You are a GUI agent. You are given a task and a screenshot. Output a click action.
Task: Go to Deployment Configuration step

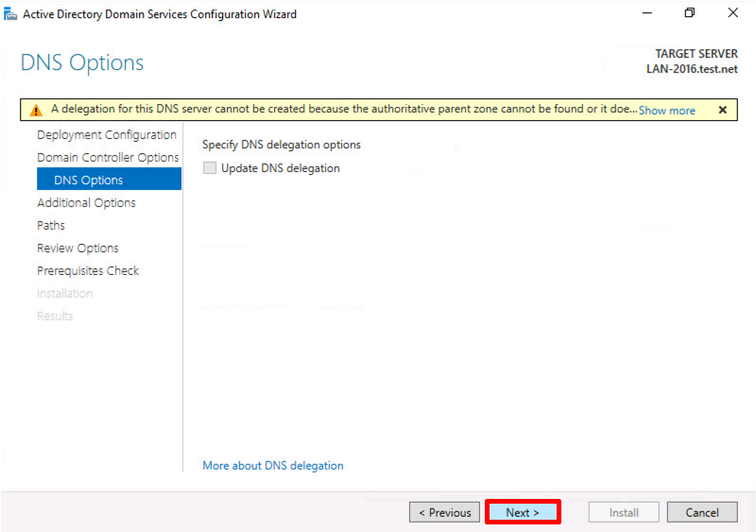pyautogui.click(x=107, y=134)
